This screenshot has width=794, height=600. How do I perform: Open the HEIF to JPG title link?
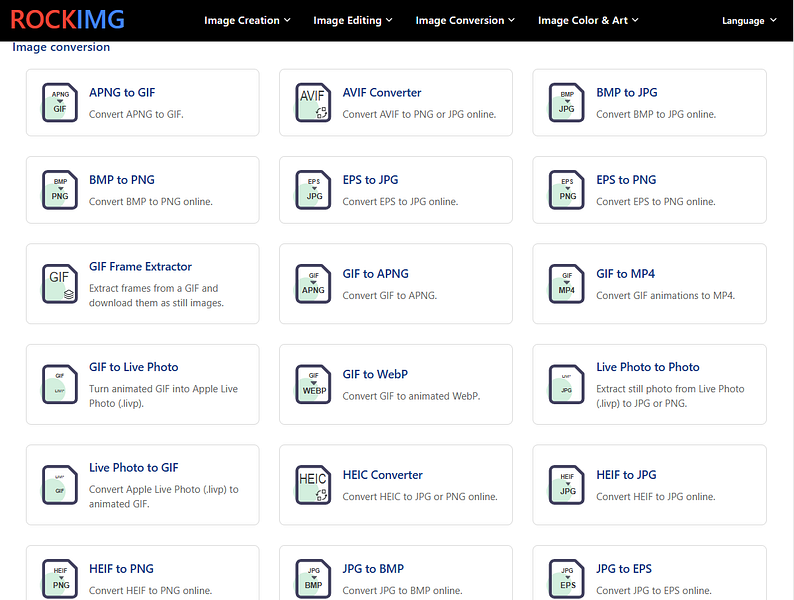pos(626,475)
